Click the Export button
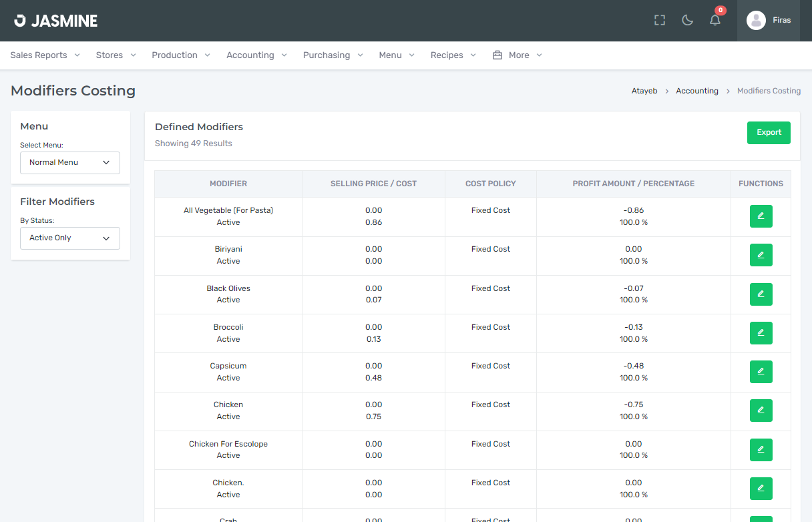Viewport: 812px width, 522px height. pos(769,132)
